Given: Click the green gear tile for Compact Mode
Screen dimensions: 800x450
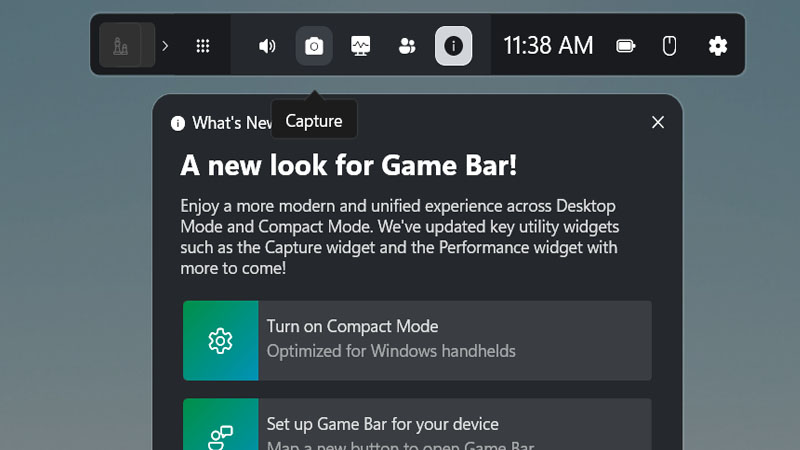Looking at the screenshot, I should tap(220, 340).
